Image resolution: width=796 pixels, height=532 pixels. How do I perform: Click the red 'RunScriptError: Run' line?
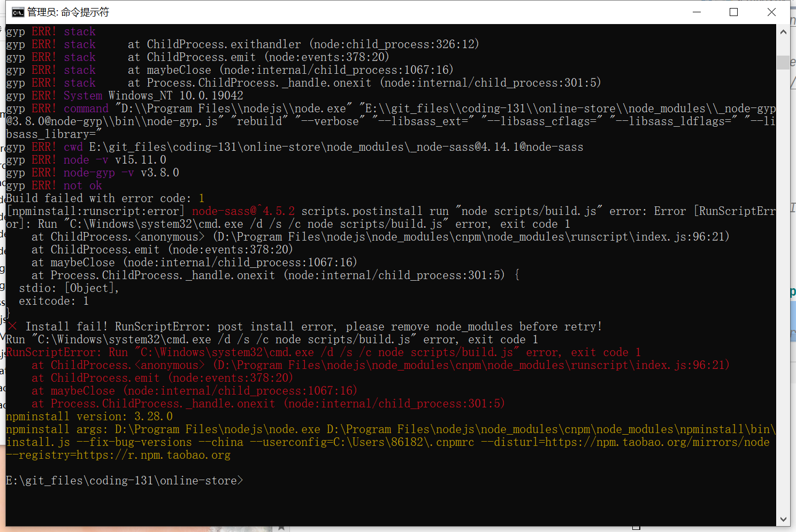(323, 352)
